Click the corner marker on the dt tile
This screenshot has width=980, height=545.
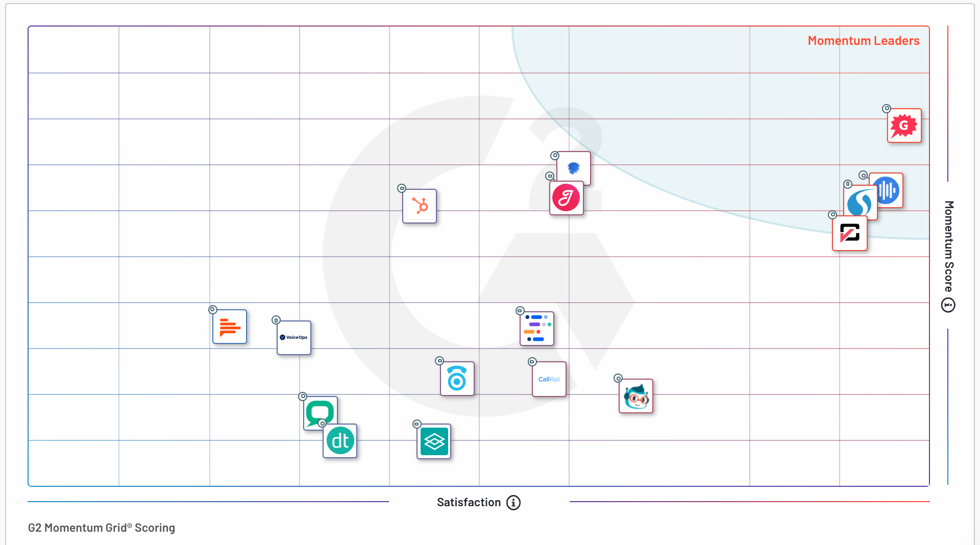click(322, 424)
